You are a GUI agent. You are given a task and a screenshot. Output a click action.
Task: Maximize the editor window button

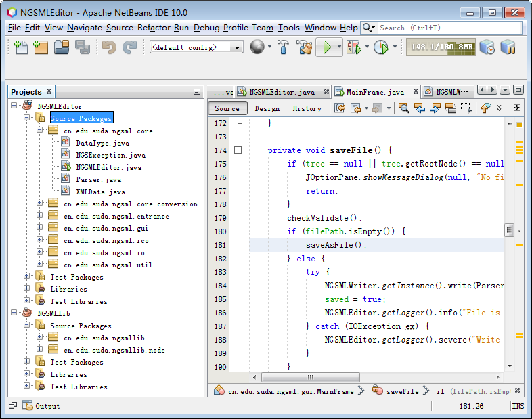(x=518, y=90)
